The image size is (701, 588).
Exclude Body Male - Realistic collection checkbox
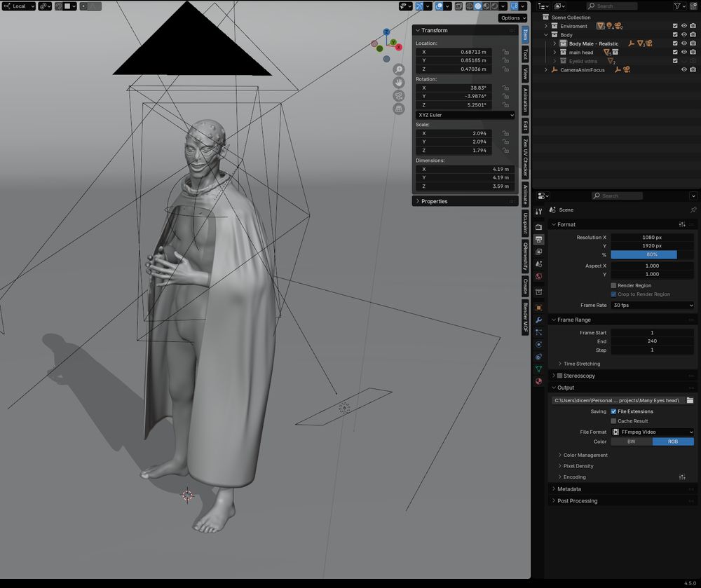pyautogui.click(x=675, y=43)
